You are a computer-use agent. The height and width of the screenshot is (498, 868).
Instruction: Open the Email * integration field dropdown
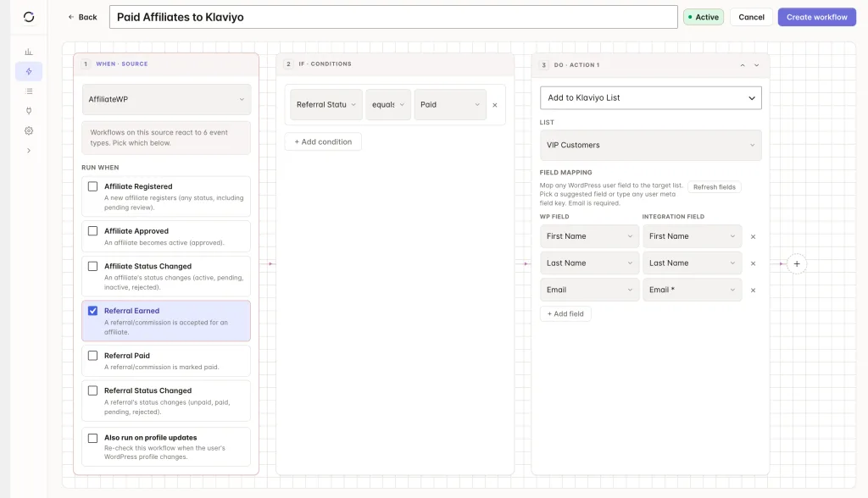point(692,290)
